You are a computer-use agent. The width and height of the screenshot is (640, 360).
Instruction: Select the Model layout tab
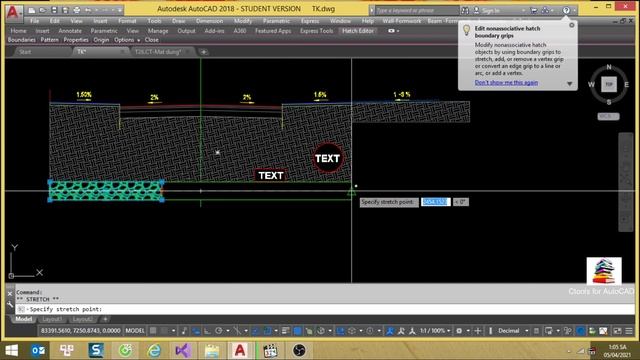tap(23, 319)
